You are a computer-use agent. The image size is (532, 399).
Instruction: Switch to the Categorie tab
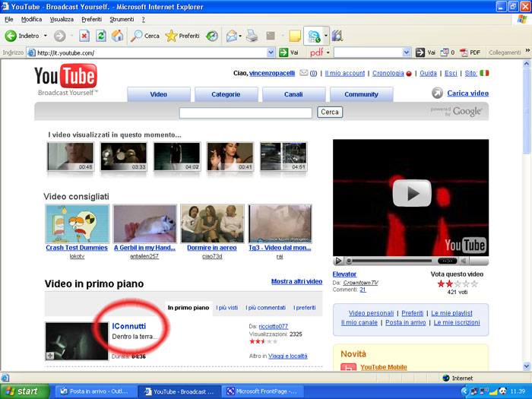point(226,94)
